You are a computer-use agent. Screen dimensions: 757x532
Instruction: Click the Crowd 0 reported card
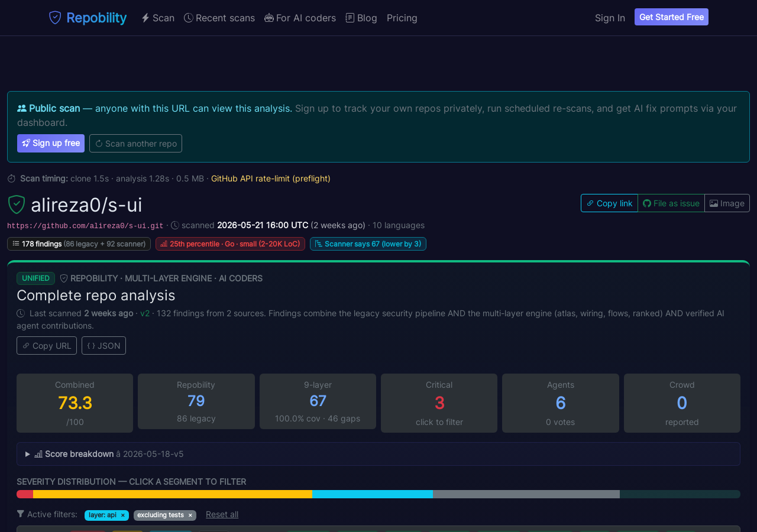pyautogui.click(x=682, y=403)
